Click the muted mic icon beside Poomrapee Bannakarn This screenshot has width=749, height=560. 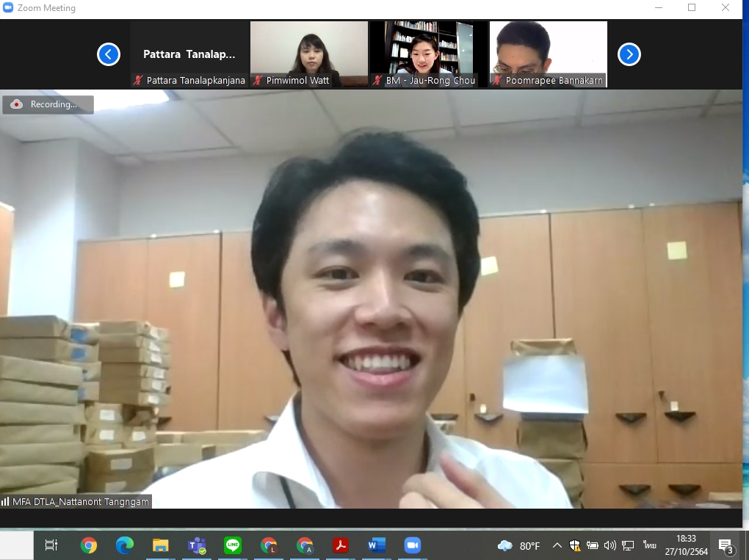(497, 80)
